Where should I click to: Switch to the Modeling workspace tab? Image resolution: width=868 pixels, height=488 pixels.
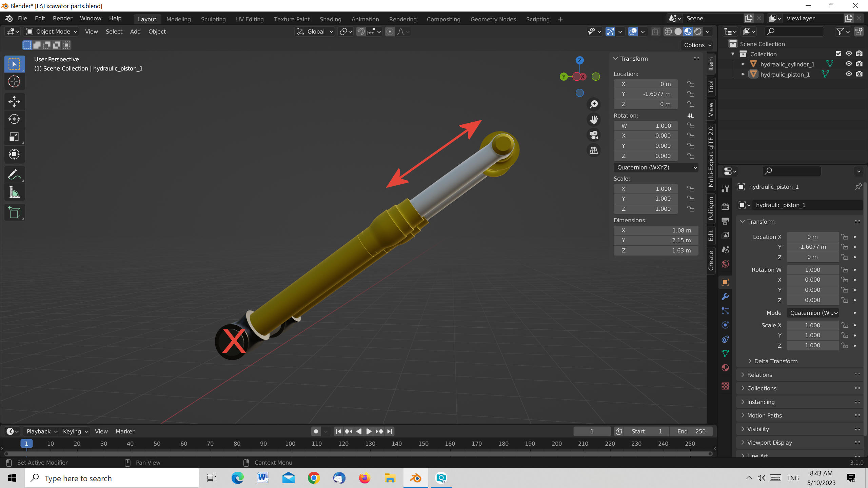click(x=179, y=19)
